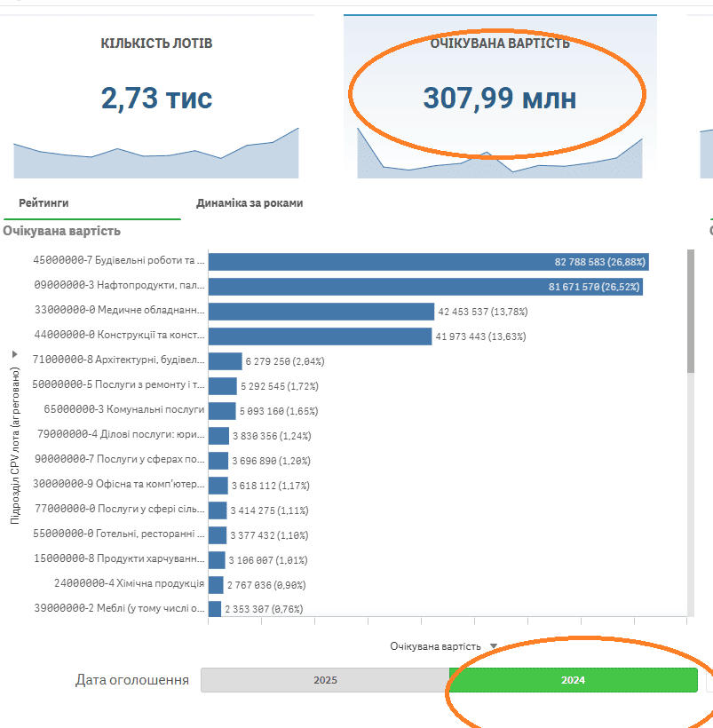Click the Конструкції bar in chart
The width and height of the screenshot is (713, 728).
pos(320,336)
